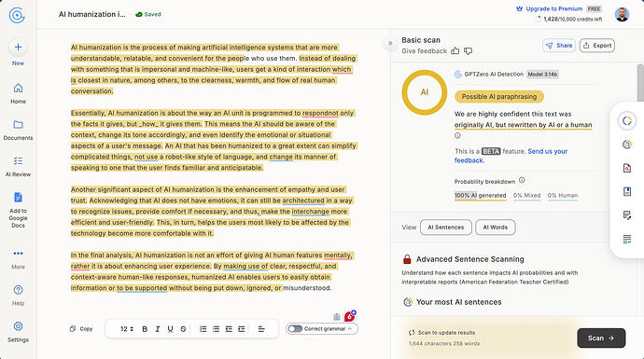644x359 pixels.
Task: Open the document edit pencil icon in right toolbar
Action: [x=627, y=215]
